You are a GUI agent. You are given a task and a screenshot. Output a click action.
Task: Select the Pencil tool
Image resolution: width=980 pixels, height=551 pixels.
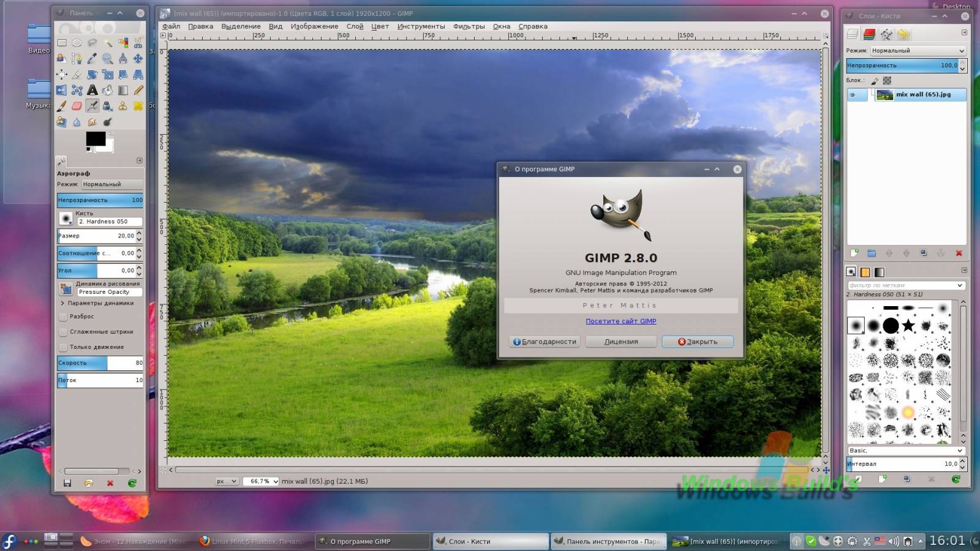(x=138, y=91)
